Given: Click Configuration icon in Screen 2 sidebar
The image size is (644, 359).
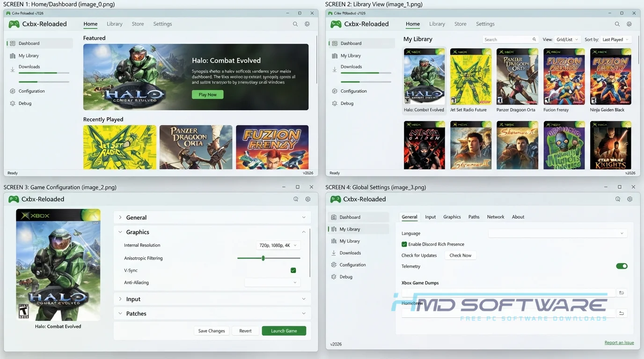Looking at the screenshot, I should tap(335, 91).
